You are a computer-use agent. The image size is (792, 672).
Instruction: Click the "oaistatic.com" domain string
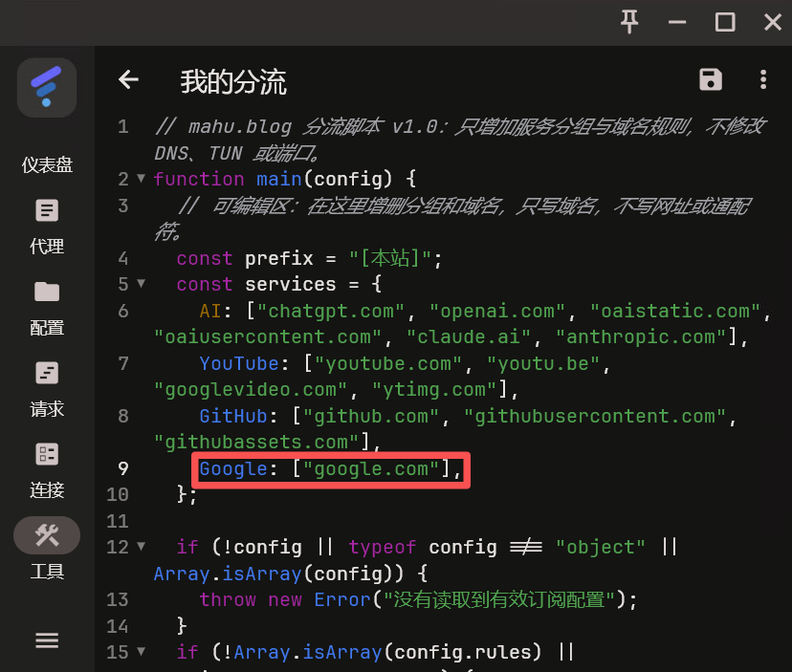click(676, 311)
